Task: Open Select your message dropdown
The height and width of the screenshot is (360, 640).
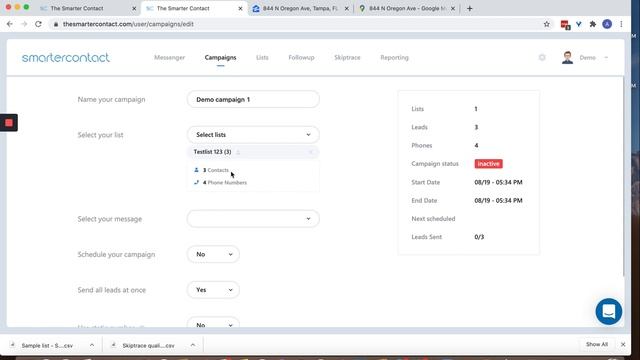Action: (x=253, y=219)
